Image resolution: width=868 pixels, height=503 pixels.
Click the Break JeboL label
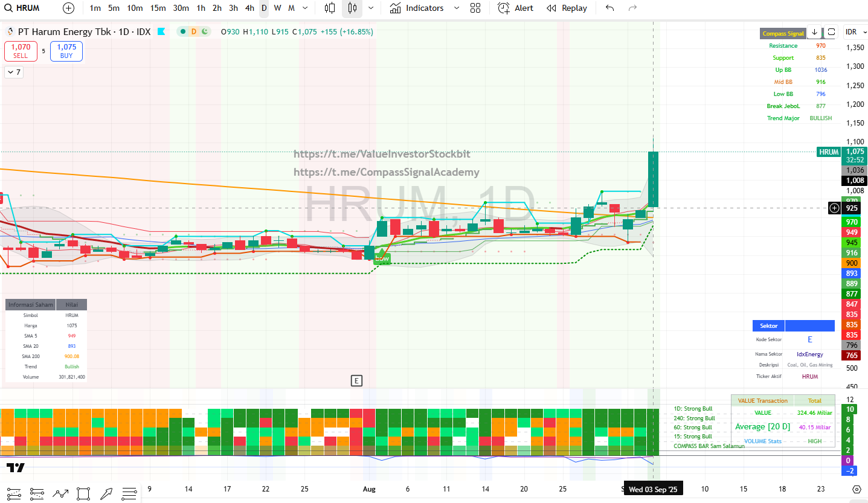[x=783, y=106]
